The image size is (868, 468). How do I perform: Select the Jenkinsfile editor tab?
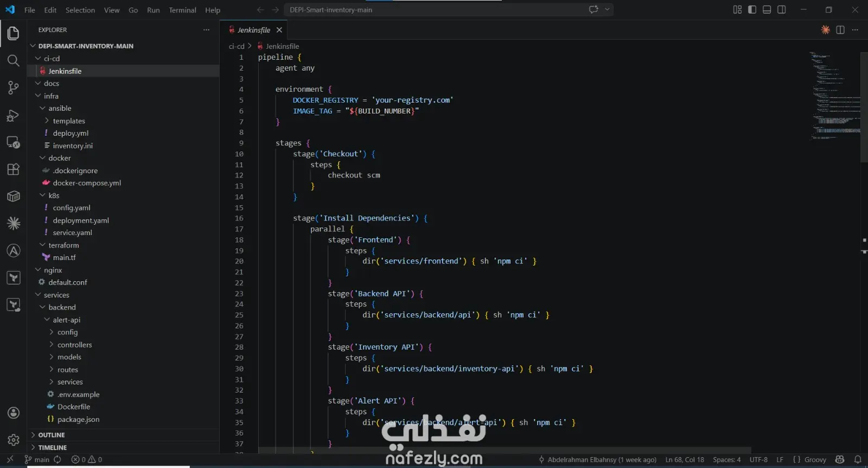point(253,30)
